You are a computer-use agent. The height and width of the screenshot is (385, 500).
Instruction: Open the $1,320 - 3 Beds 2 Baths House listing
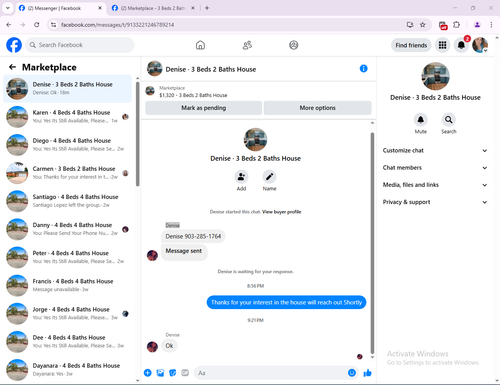click(193, 95)
